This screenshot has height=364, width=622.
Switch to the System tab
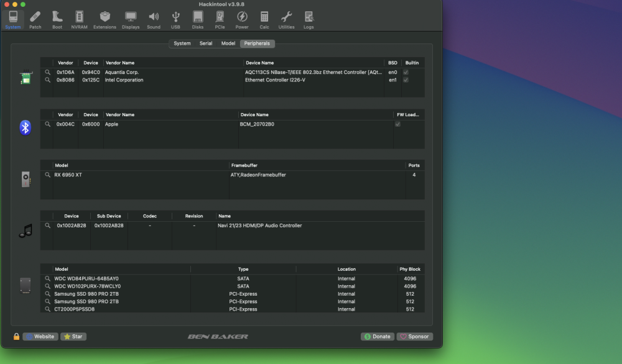click(x=182, y=43)
